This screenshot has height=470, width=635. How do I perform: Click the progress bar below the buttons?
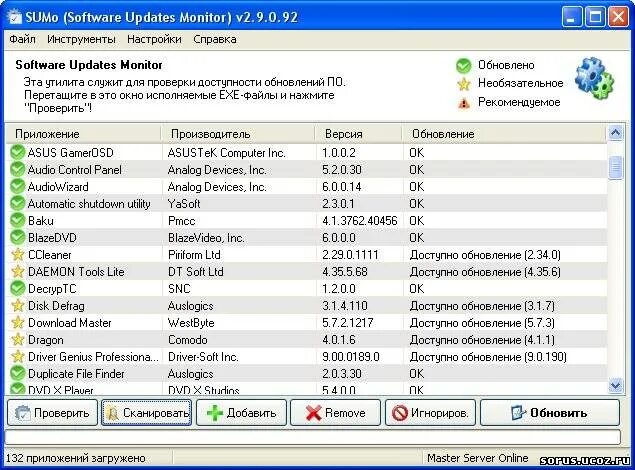point(313,437)
